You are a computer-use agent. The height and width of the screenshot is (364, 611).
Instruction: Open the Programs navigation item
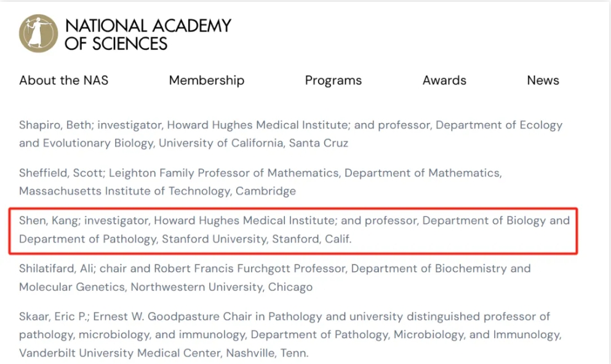tap(333, 81)
